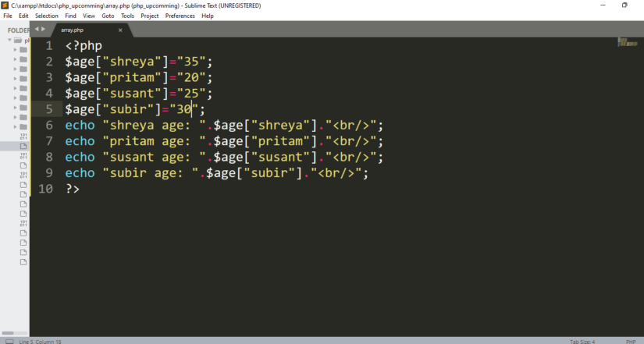
Task: Collapse the root project folder in sidebar
Action: point(9,40)
